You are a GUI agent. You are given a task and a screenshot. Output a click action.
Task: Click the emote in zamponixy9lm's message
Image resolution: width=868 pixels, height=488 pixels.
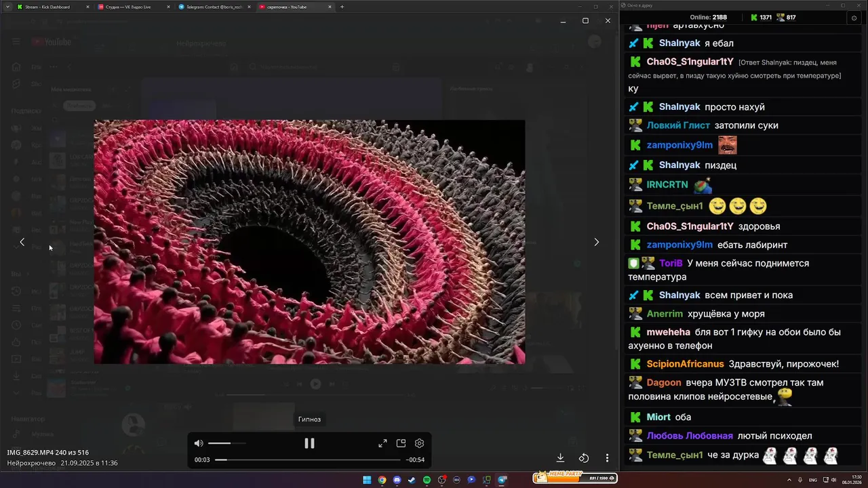click(x=728, y=145)
